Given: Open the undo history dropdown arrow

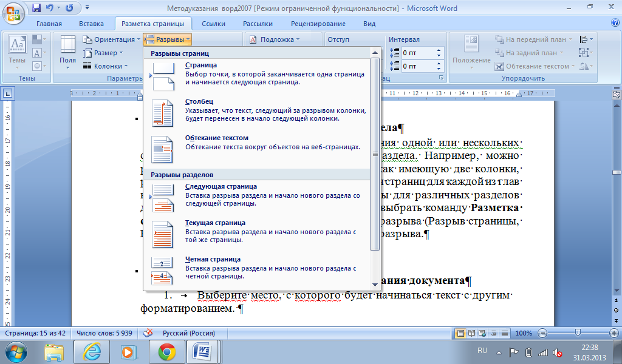Looking at the screenshot, I should 58,8.
